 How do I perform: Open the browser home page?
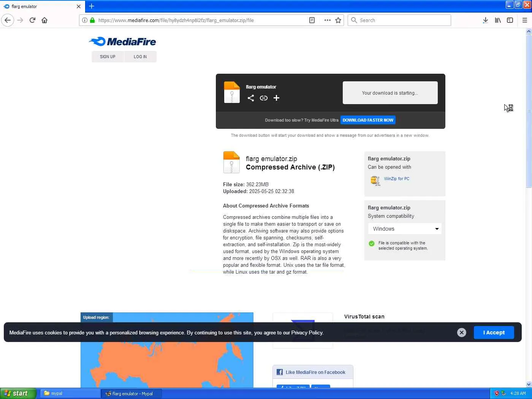[x=44, y=20]
